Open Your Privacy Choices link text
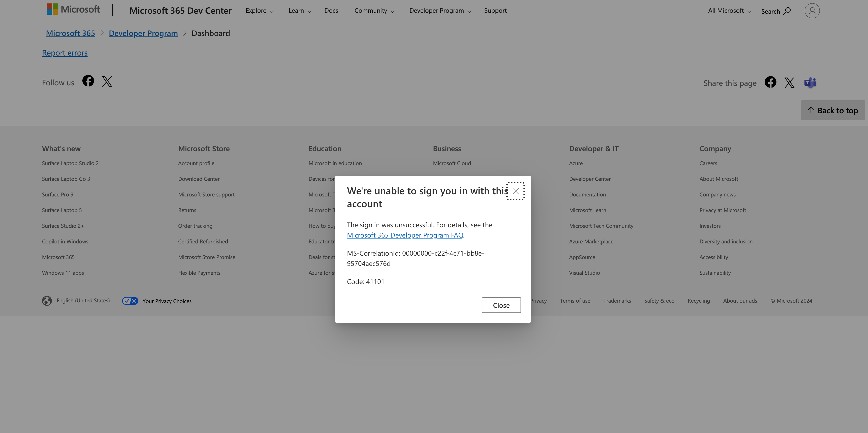Viewport: 868px width, 433px height. click(x=167, y=301)
